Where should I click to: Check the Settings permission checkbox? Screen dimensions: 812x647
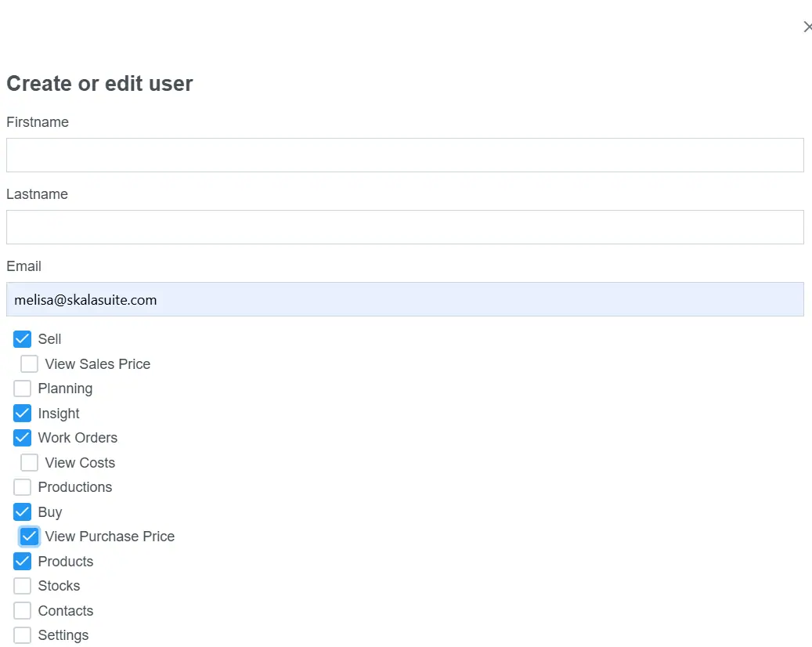22,635
